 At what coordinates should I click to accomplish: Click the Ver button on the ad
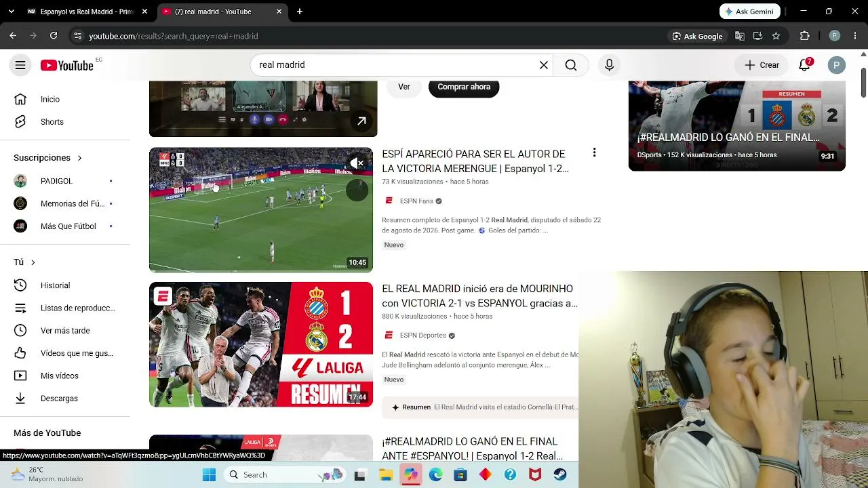click(x=404, y=87)
